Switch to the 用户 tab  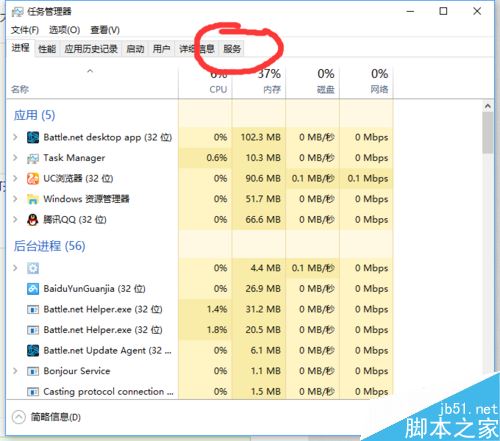point(161,49)
